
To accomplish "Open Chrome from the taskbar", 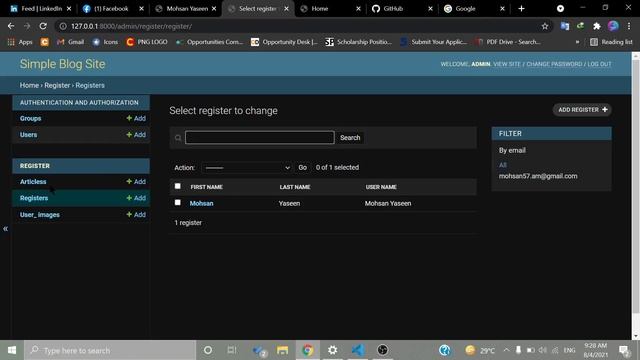I will tap(307, 350).
